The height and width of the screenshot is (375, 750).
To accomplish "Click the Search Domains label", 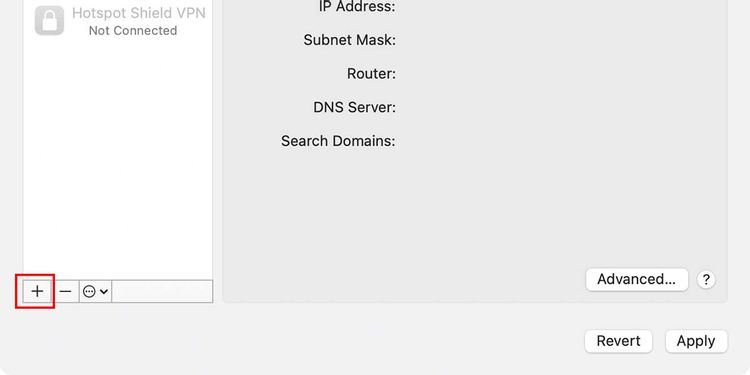I will [x=338, y=141].
